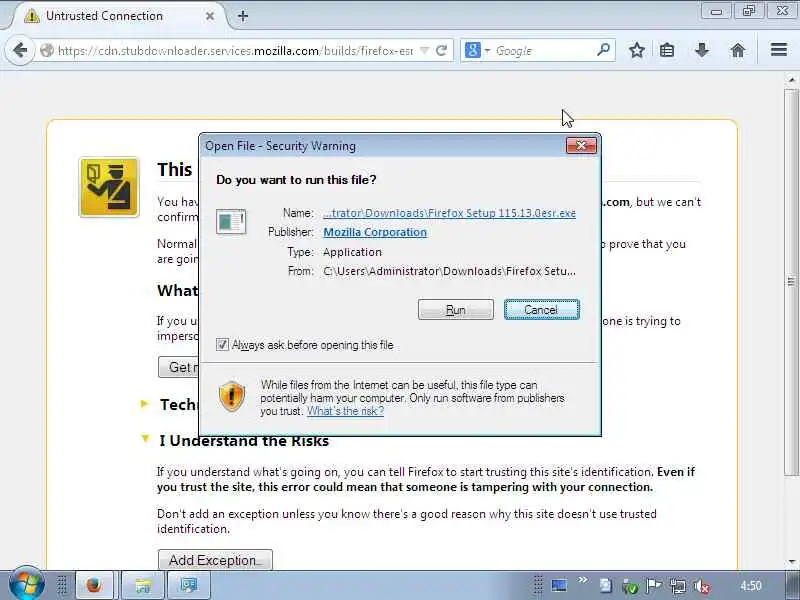This screenshot has width=800, height=600.
Task: Open the What's the risk? link
Action: point(345,411)
